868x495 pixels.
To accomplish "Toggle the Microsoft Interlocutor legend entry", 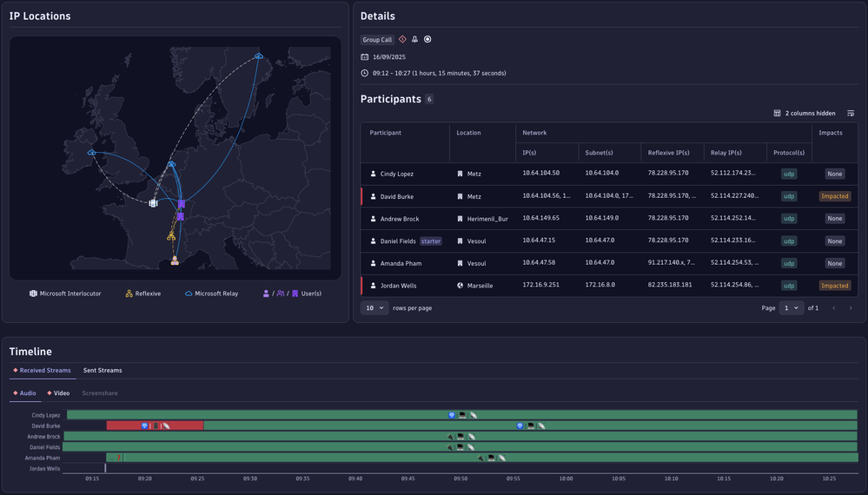I will pyautogui.click(x=65, y=294).
